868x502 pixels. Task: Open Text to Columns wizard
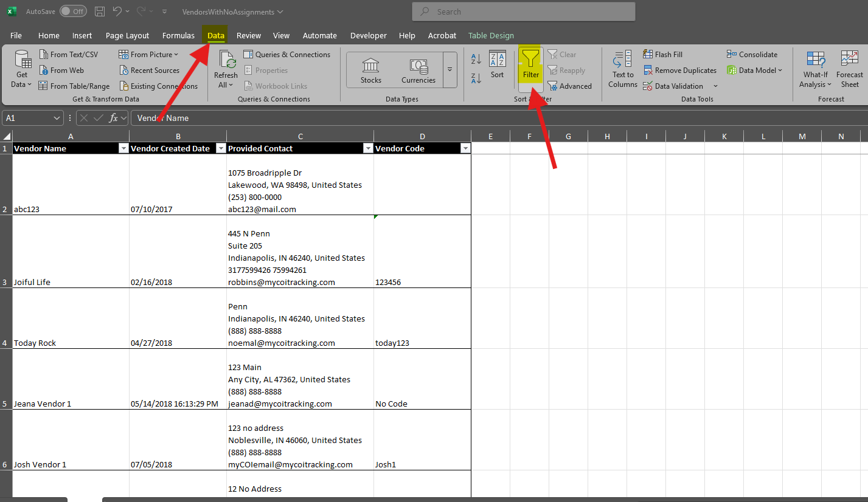point(622,69)
